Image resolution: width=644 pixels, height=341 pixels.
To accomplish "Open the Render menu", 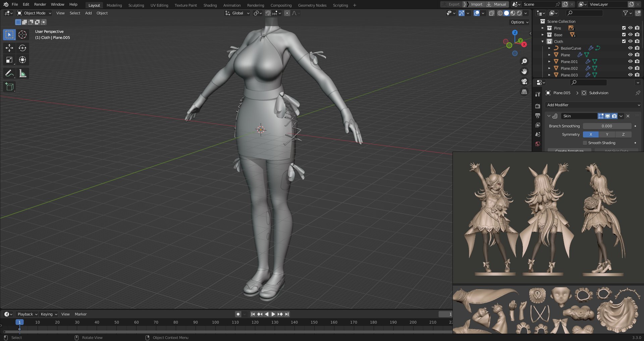I will click(x=40, y=4).
